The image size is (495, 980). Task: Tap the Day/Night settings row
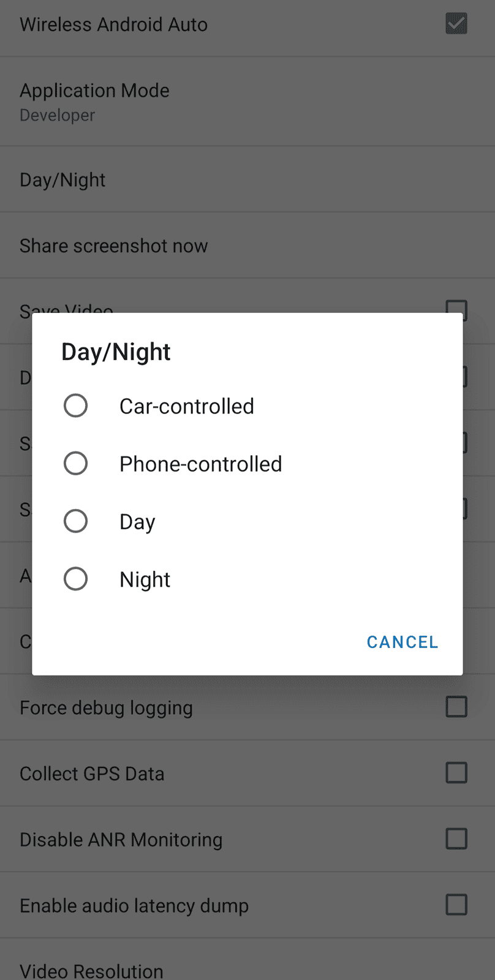click(62, 179)
